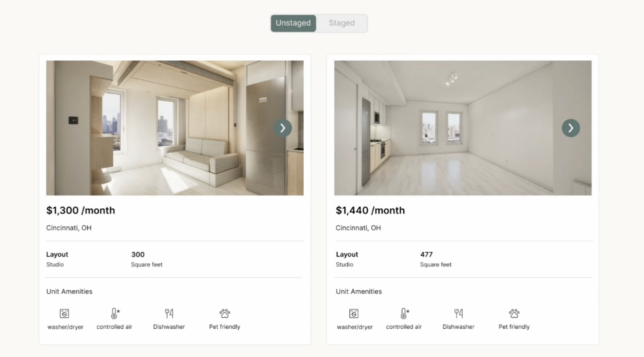Select the Unstaged toggle option
Viewport: 644px width, 357px height.
(x=293, y=23)
